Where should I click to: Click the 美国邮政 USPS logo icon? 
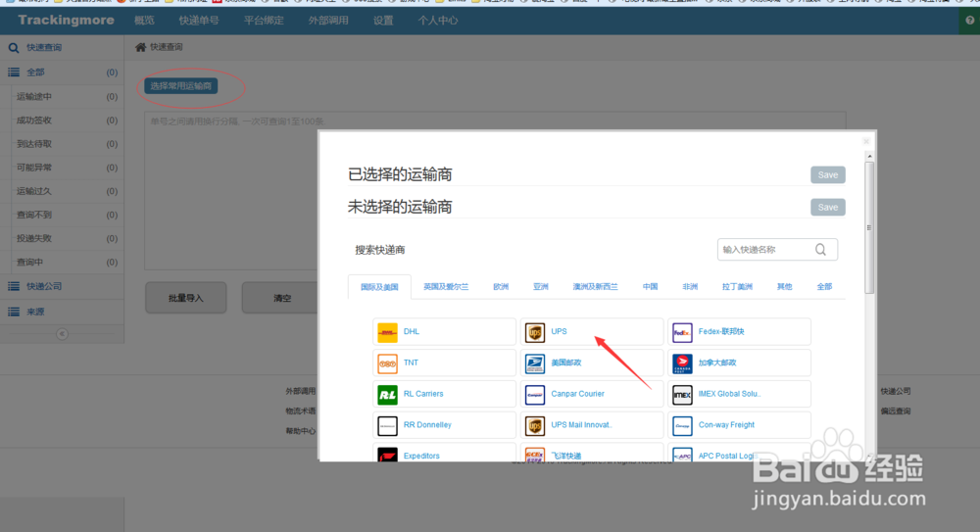point(535,363)
